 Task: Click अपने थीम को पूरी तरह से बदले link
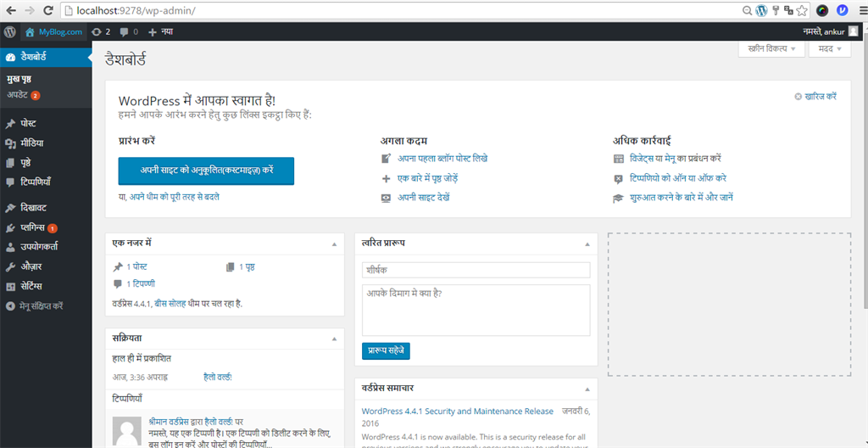pos(175,197)
